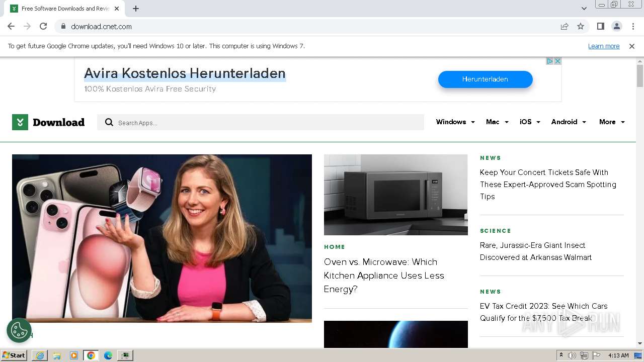Click the SCIENCE category label
644x362 pixels.
[496, 231]
